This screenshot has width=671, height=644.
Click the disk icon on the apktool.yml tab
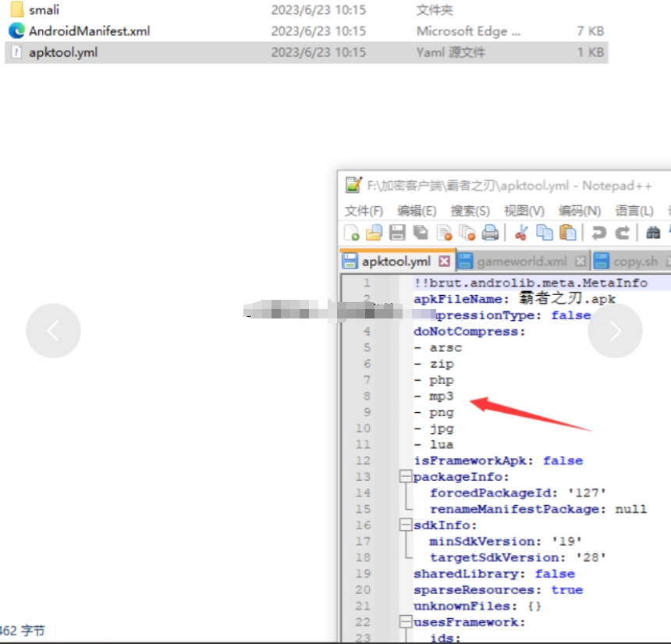pos(350,262)
